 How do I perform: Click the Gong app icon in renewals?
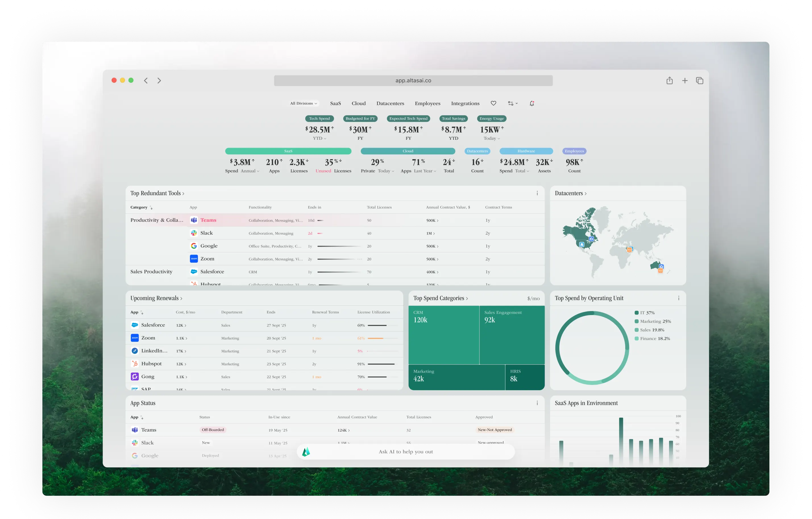134,376
